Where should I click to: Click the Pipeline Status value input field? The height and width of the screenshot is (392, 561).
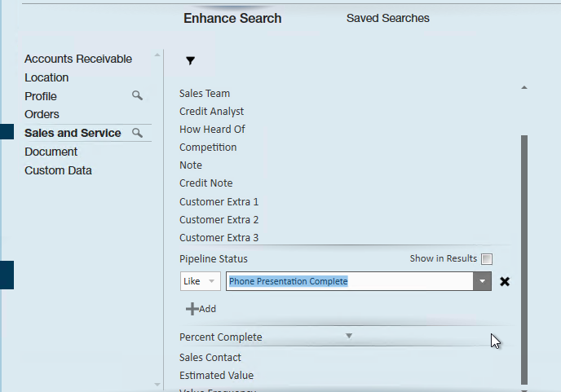pyautogui.click(x=349, y=281)
